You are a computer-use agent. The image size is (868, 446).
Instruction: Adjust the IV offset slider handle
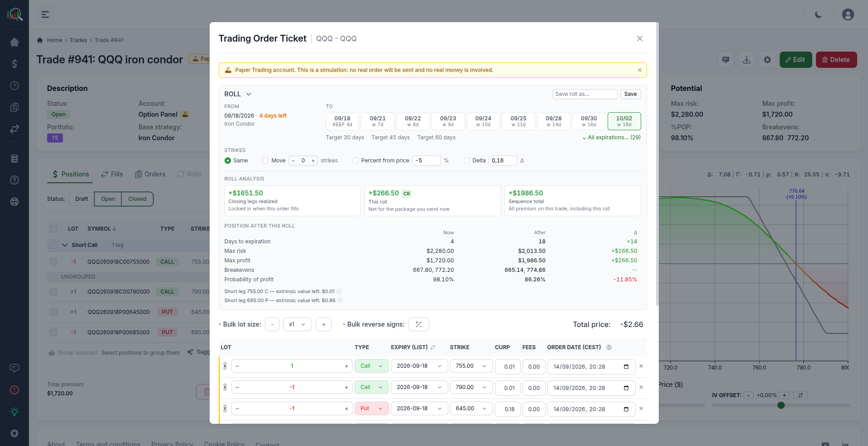(781, 405)
